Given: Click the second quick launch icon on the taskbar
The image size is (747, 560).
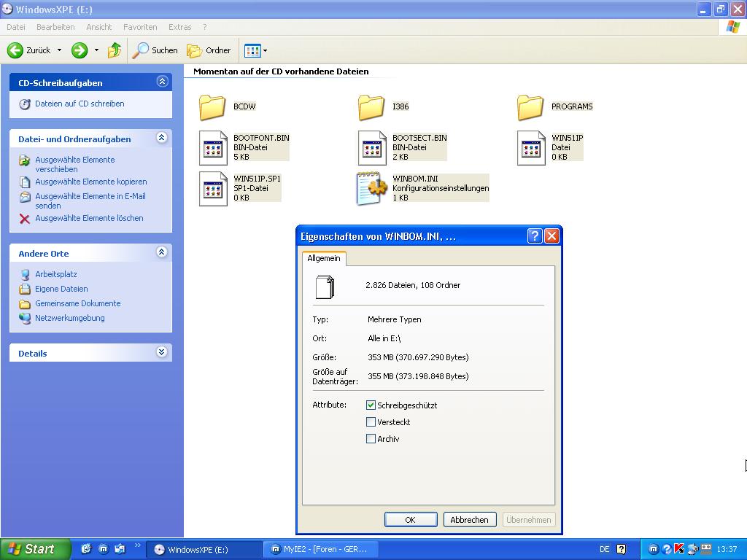Looking at the screenshot, I should coord(104,548).
